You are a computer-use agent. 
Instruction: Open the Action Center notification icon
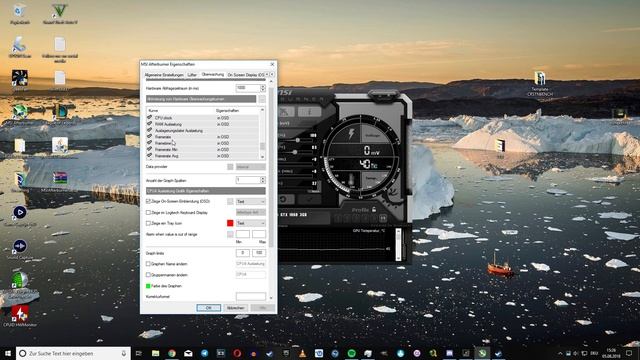click(x=629, y=353)
